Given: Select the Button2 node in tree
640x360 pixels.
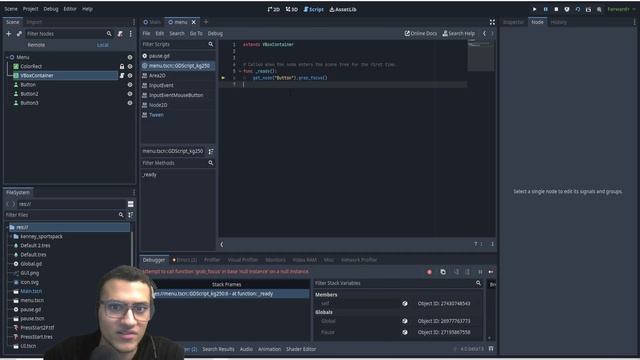Looking at the screenshot, I should click(29, 94).
